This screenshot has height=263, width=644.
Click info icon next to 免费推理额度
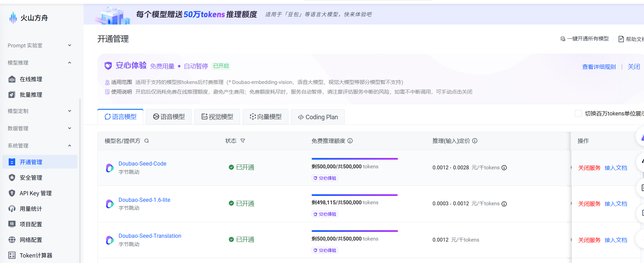pos(350,141)
